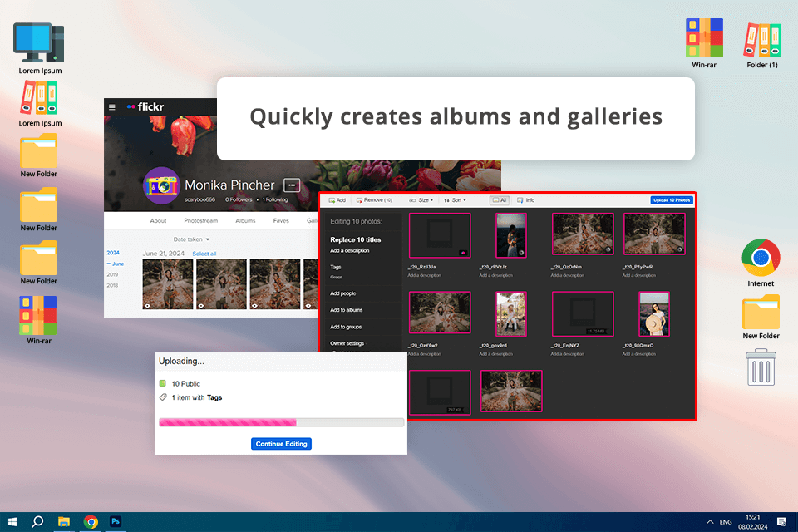The width and height of the screenshot is (798, 532).
Task: Open the Tags section in the editing sidebar
Action: (x=335, y=267)
